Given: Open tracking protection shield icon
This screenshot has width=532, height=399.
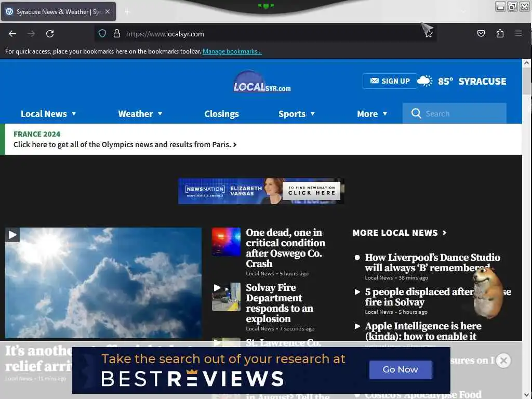Looking at the screenshot, I should (102, 34).
